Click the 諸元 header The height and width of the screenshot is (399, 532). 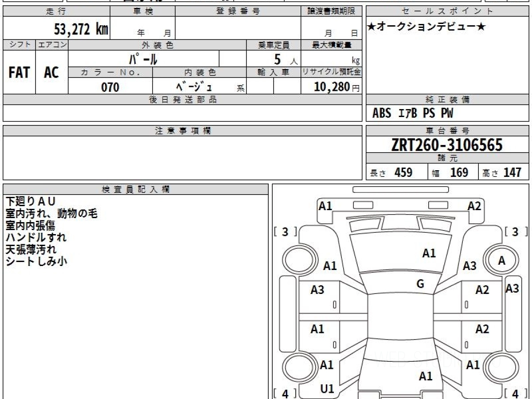coord(448,158)
